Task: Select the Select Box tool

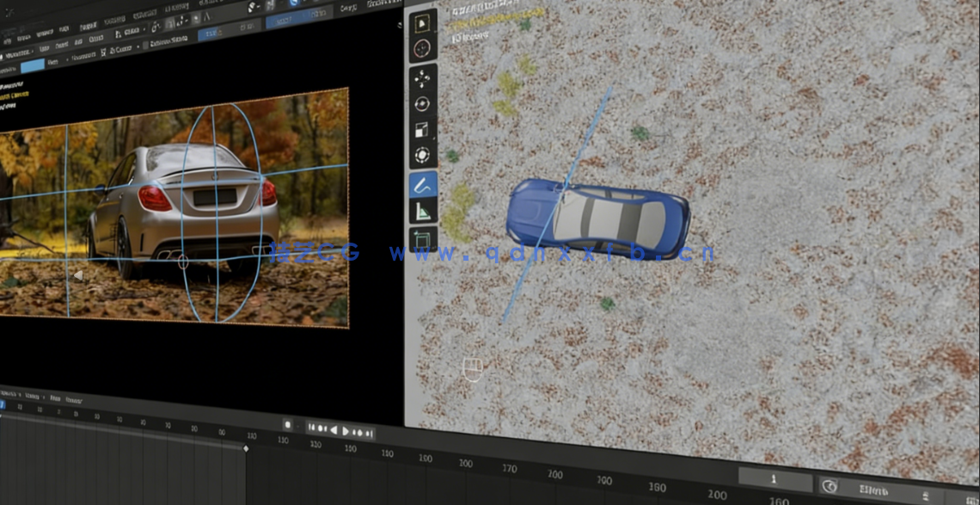Action: click(x=422, y=21)
